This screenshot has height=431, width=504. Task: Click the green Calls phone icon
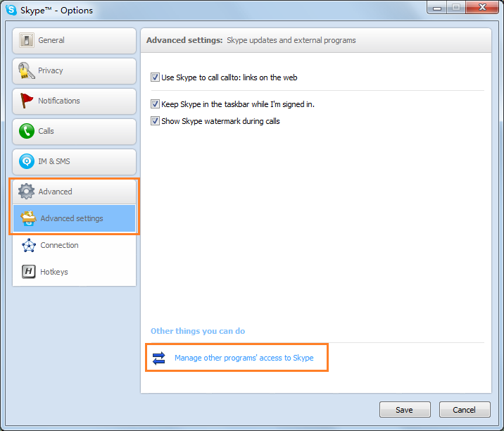point(26,131)
